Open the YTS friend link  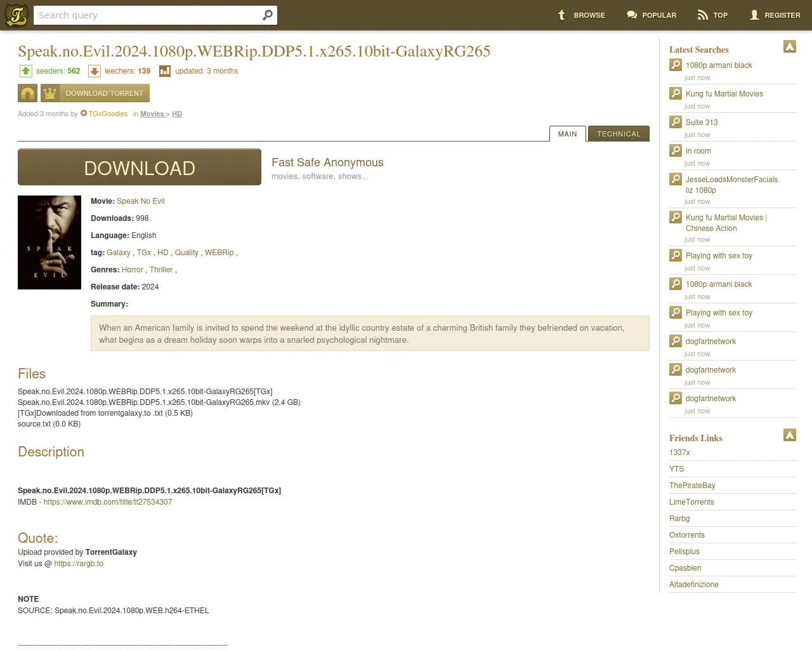tap(677, 469)
